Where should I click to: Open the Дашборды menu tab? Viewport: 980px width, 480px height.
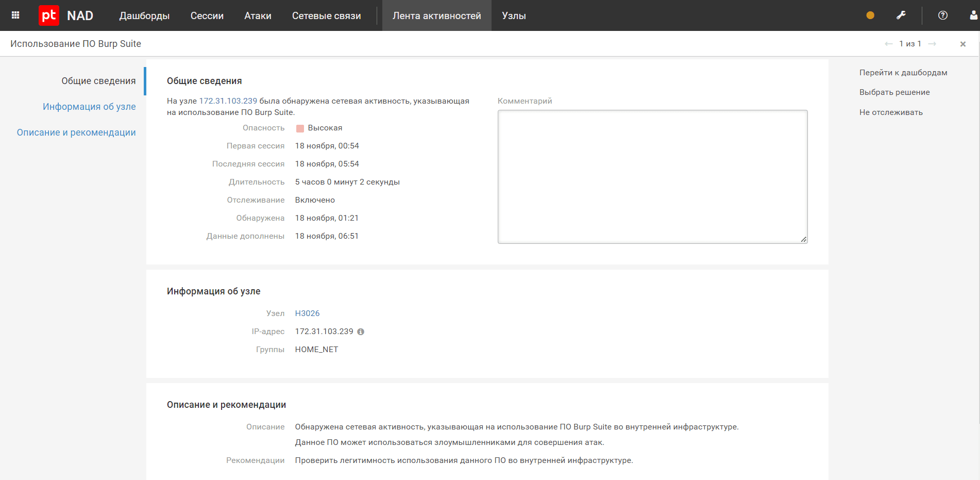144,16
